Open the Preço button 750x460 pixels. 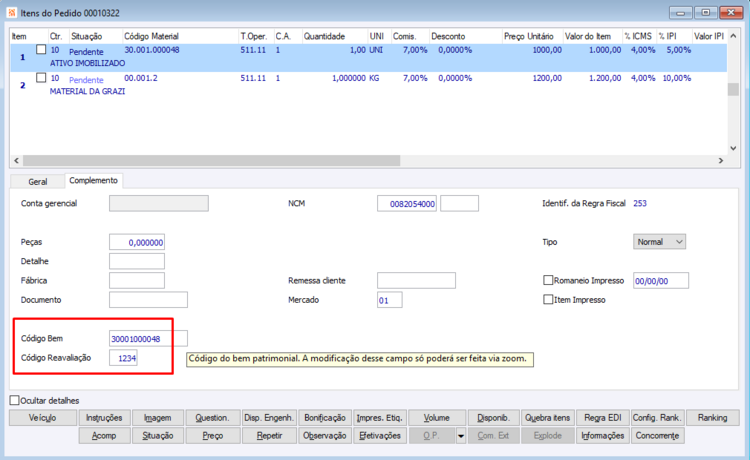point(212,436)
